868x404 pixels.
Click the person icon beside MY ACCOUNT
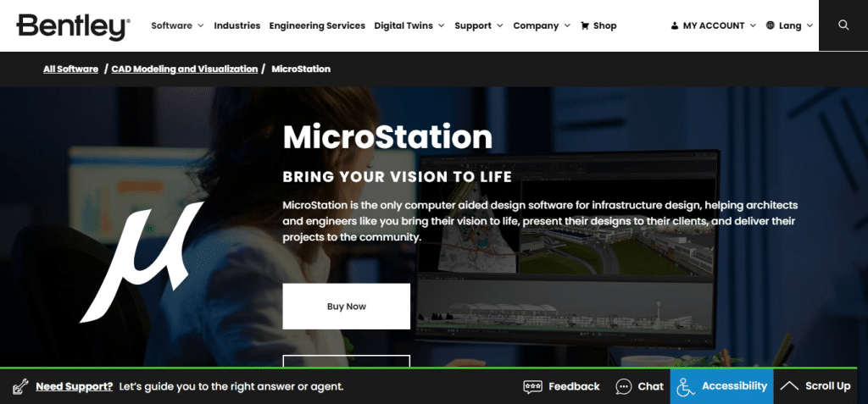coord(674,25)
